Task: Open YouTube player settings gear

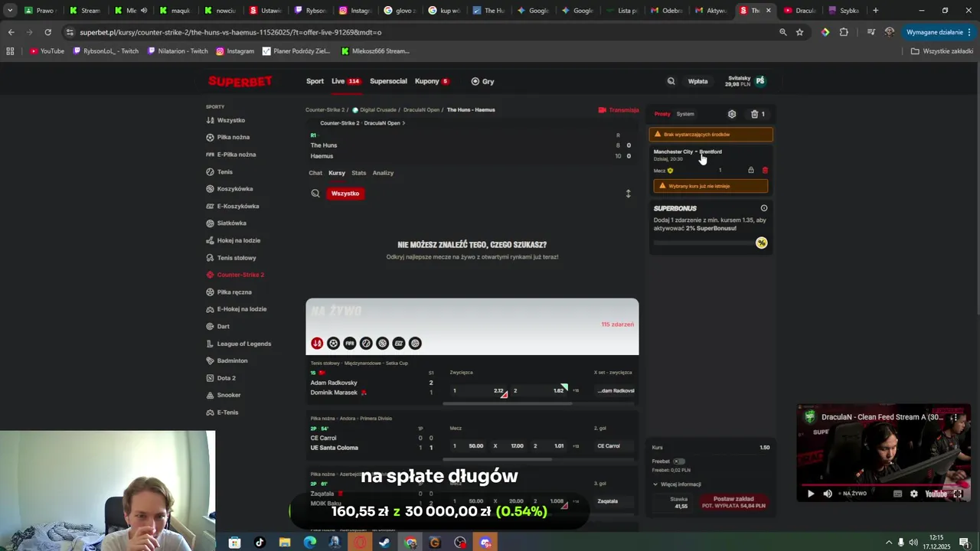Action: point(913,494)
